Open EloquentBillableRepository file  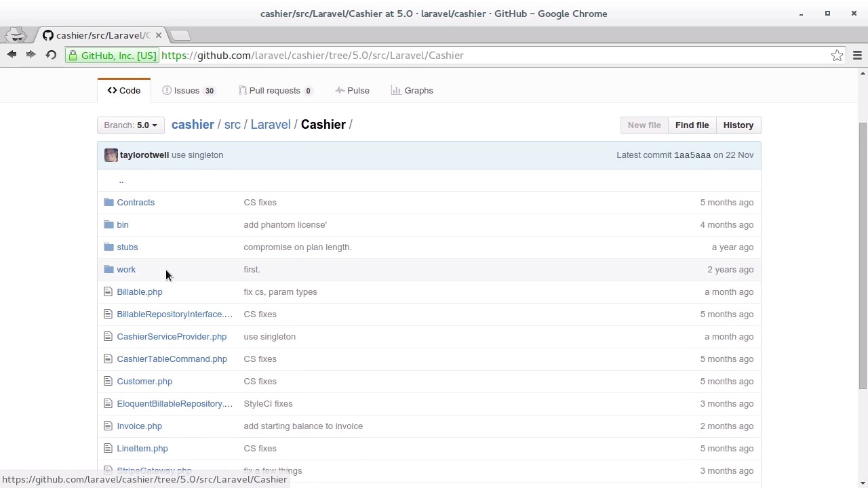click(174, 403)
